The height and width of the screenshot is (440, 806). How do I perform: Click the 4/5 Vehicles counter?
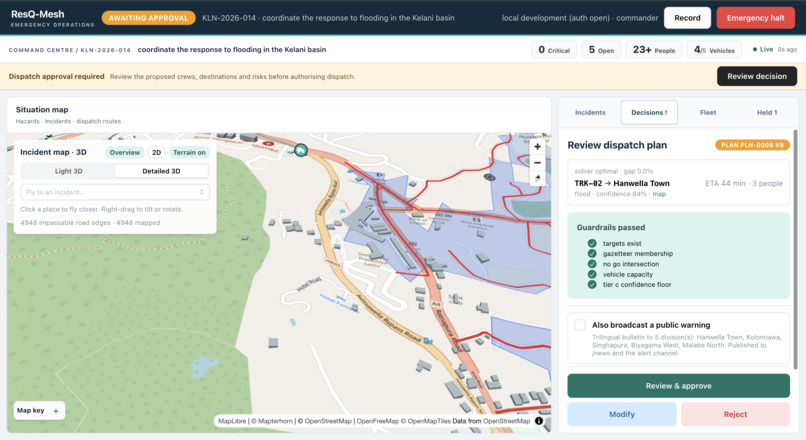point(714,50)
